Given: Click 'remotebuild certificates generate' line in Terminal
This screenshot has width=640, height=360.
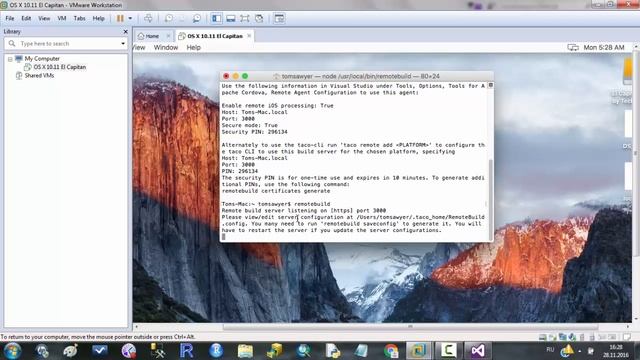Looking at the screenshot, I should pos(276,191).
